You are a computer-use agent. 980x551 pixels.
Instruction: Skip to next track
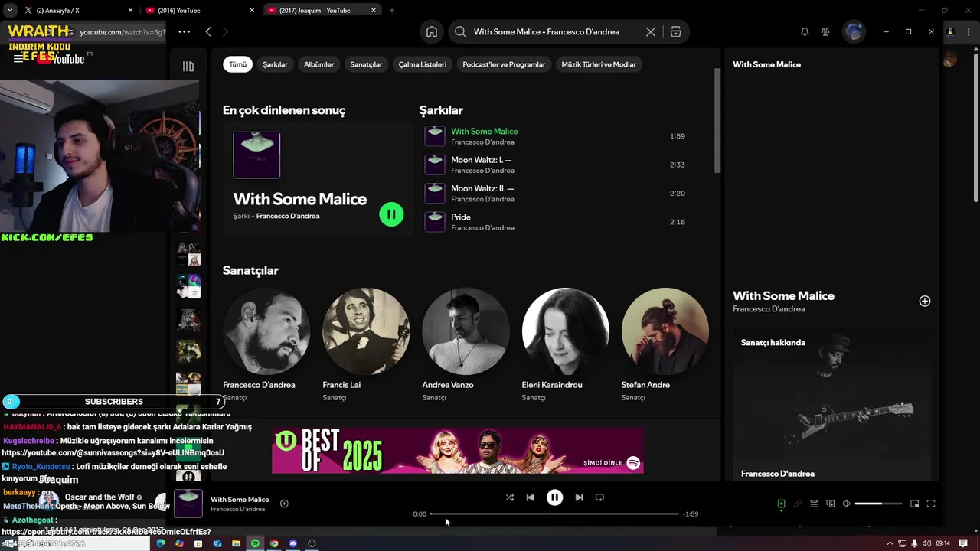(579, 497)
